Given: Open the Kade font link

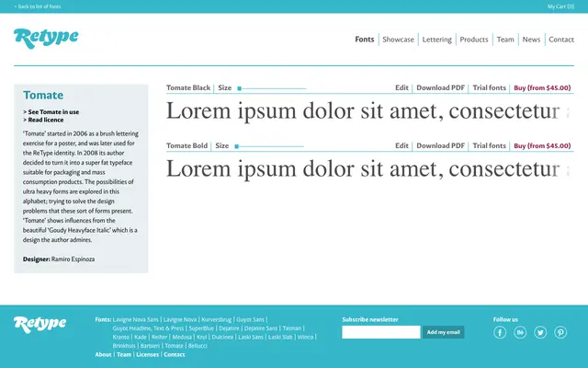Looking at the screenshot, I should coord(141,337).
